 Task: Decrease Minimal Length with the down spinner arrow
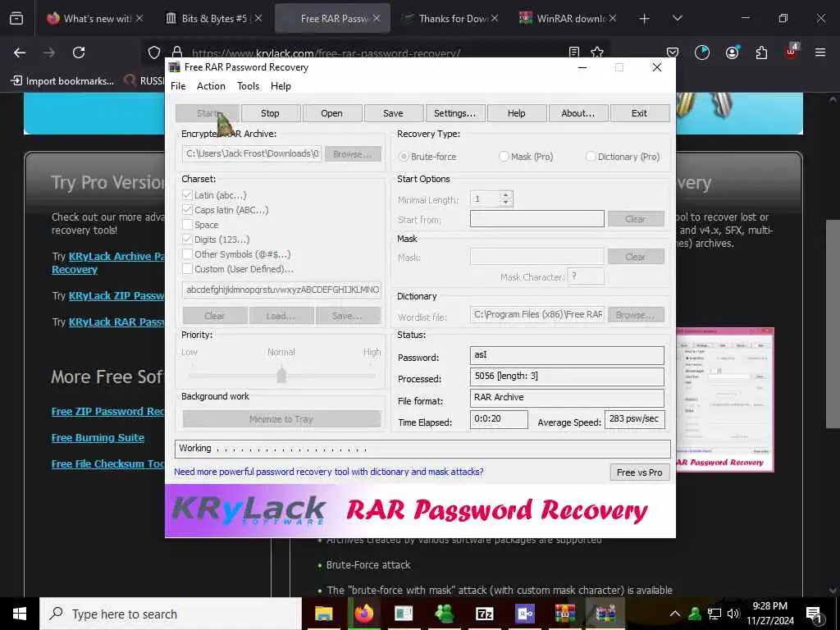(505, 203)
